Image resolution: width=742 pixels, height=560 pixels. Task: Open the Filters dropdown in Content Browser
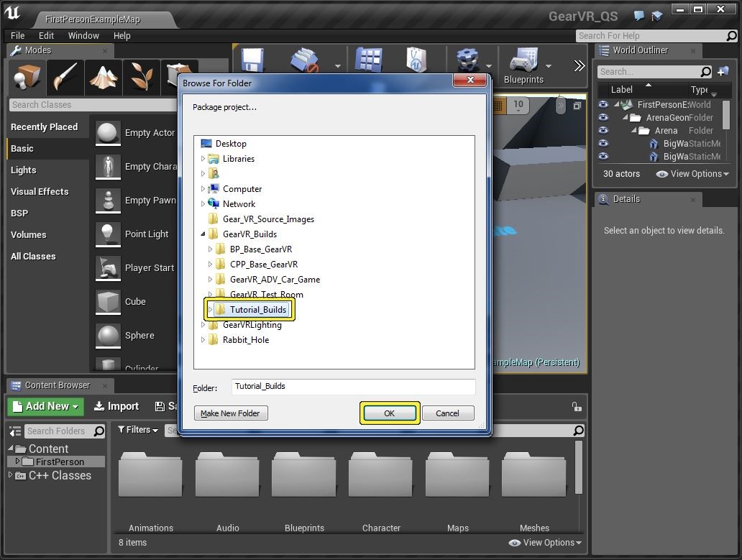coord(138,429)
